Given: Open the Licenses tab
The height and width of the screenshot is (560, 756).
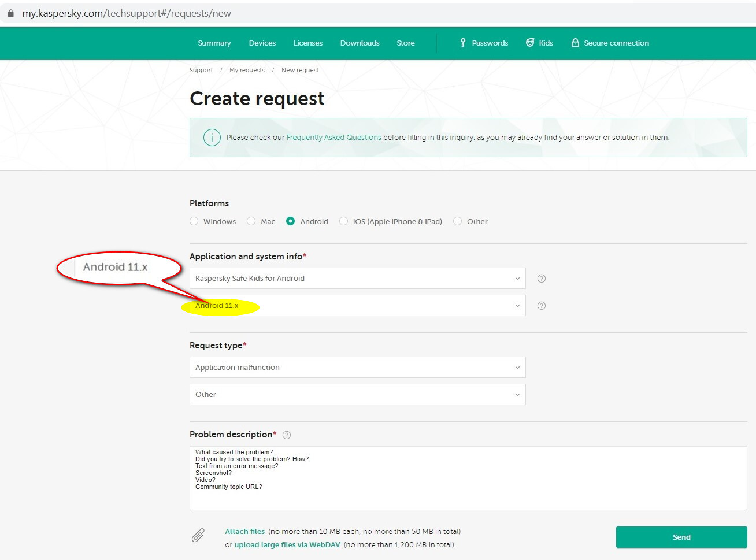Looking at the screenshot, I should click(x=308, y=43).
